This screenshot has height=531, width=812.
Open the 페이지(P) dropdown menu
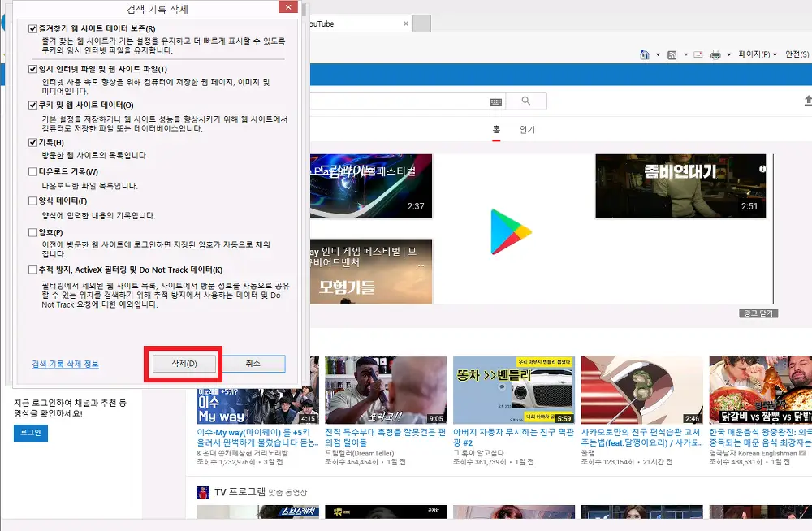[758, 54]
